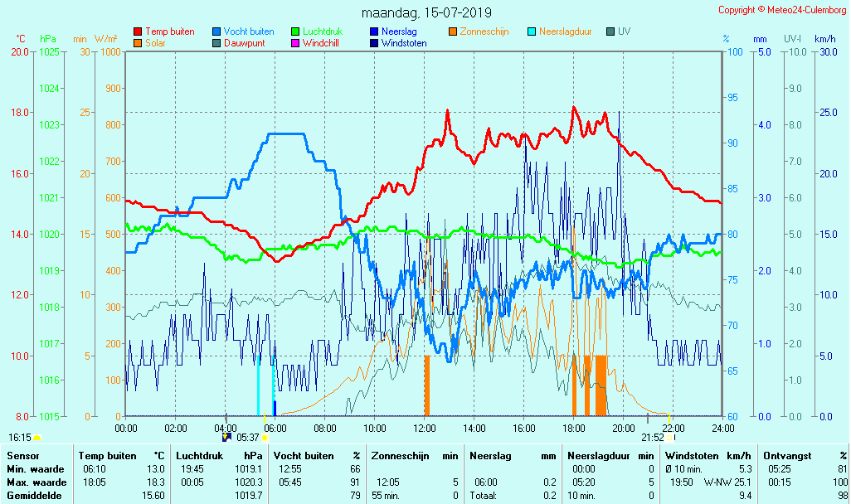Click the magenta Windchill legend square
Image resolution: width=851 pixels, height=504 pixels.
(295, 43)
